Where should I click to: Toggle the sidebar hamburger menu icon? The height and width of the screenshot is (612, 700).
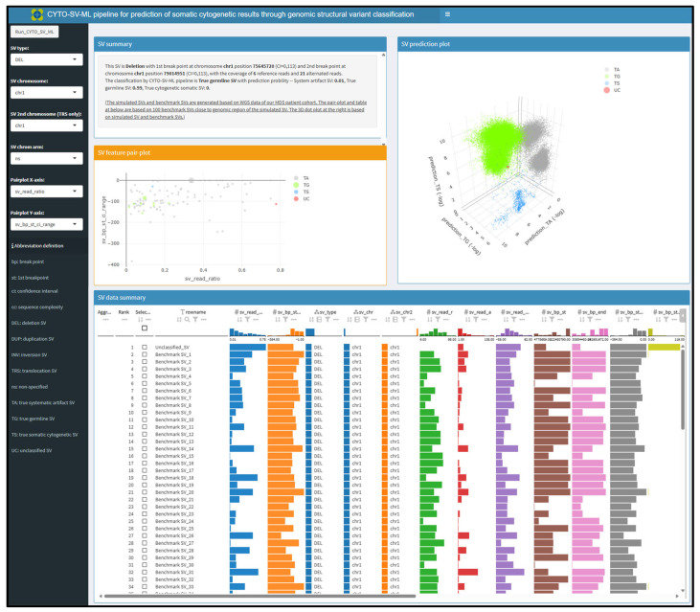[x=447, y=14]
